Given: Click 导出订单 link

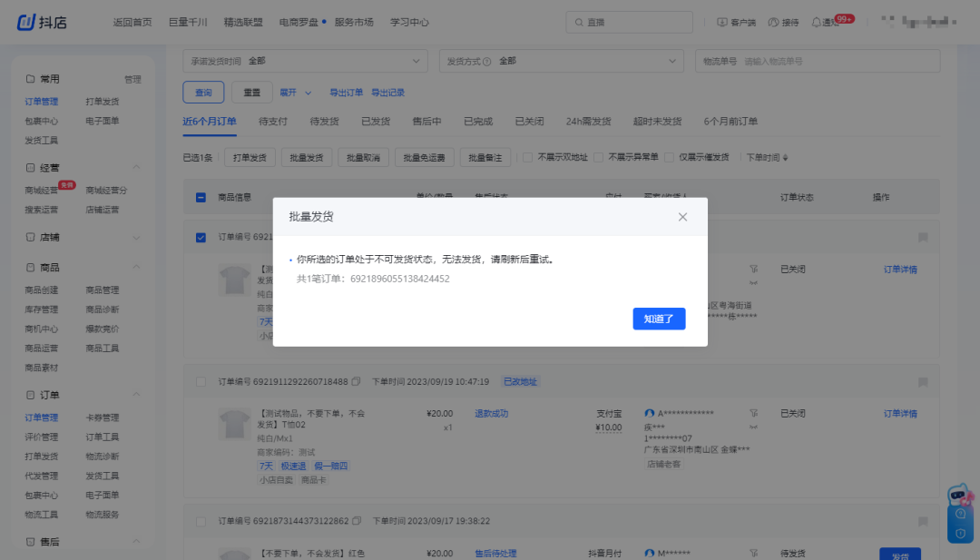Looking at the screenshot, I should click(347, 93).
